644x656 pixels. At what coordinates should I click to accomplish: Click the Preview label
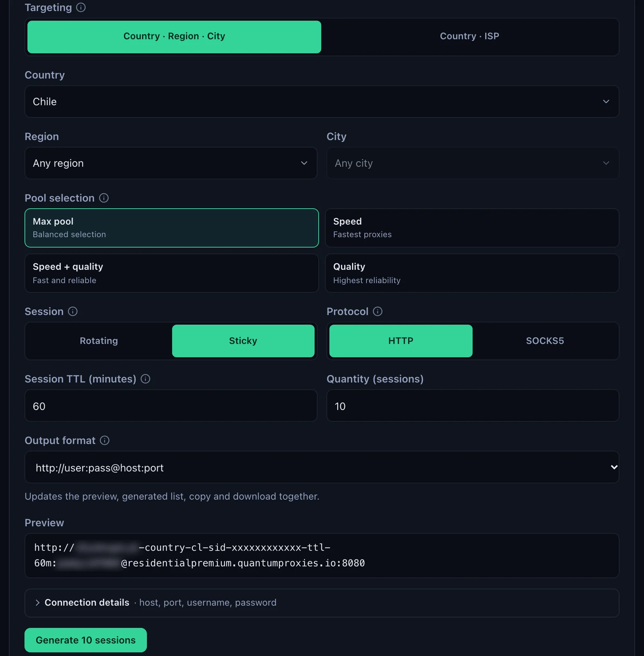coord(44,522)
